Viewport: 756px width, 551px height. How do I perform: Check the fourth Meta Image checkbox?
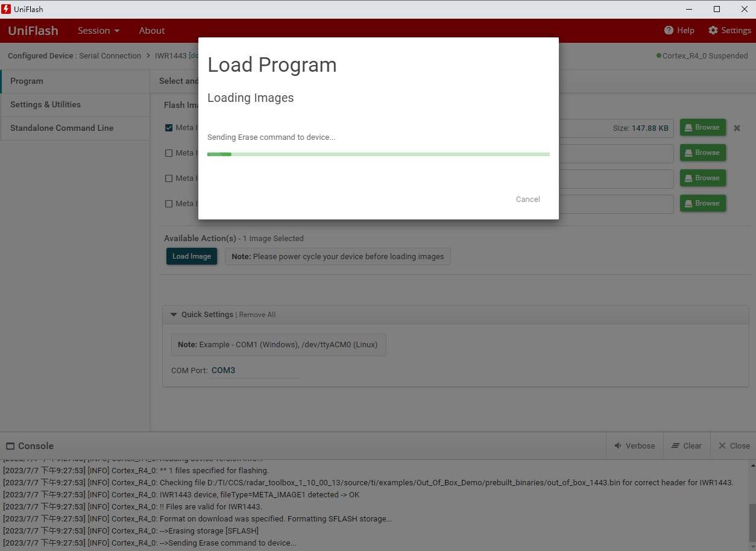click(169, 204)
